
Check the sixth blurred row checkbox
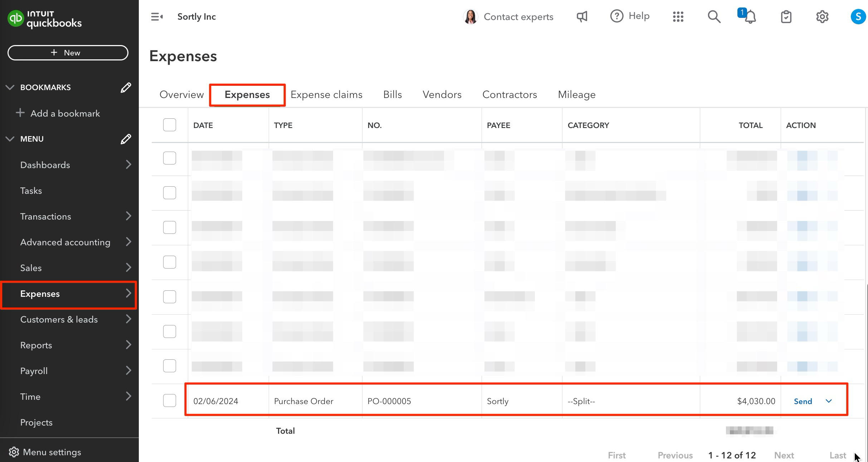point(170,331)
